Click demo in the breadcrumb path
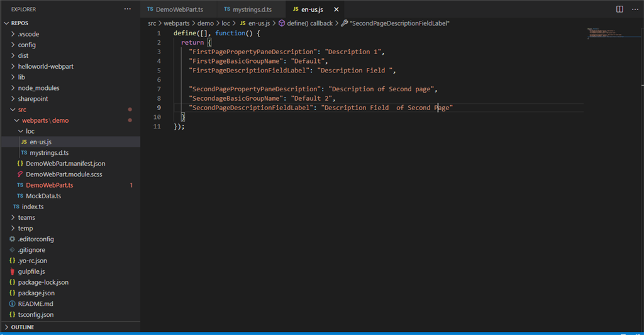 point(206,23)
